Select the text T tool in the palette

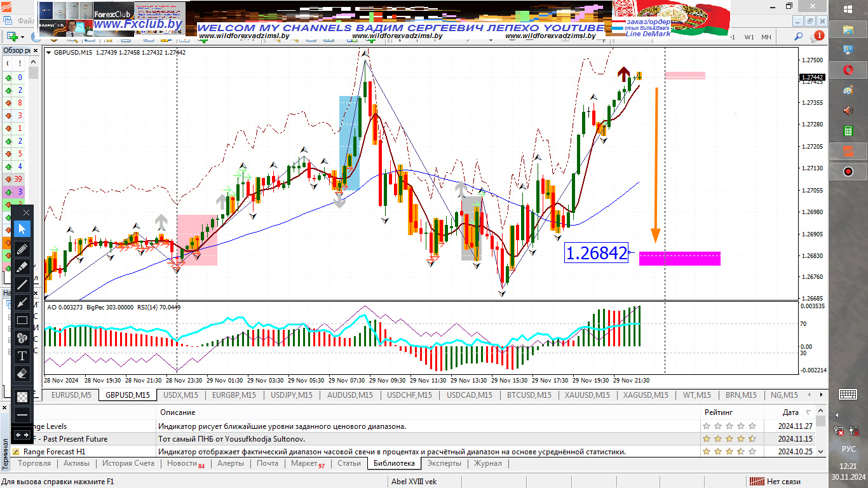click(22, 355)
